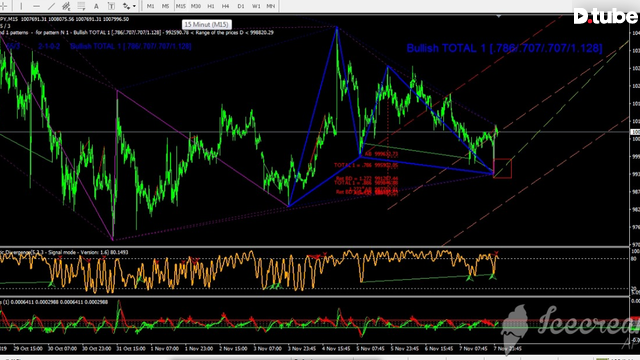
Task: Switch chart to D1 daily timeframe
Action: coord(240,6)
